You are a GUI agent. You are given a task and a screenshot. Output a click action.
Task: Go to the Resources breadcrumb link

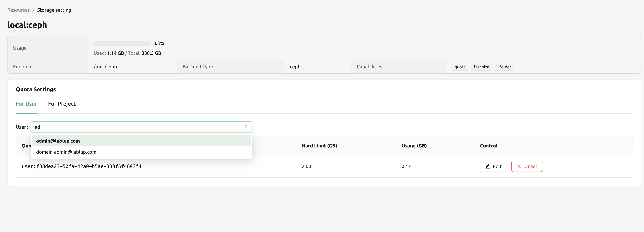click(x=18, y=10)
